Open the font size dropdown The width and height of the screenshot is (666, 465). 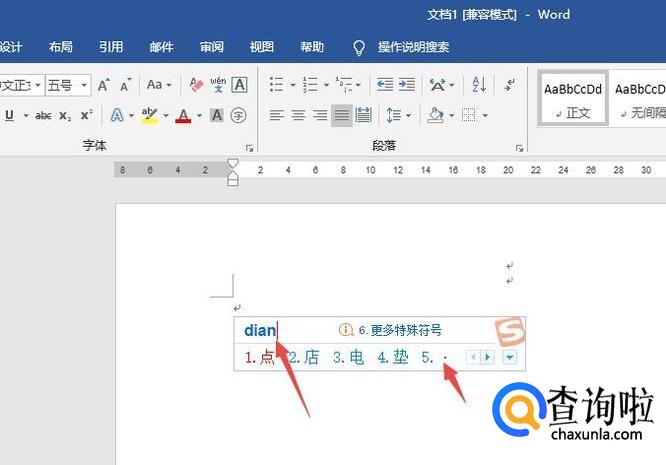pos(84,85)
